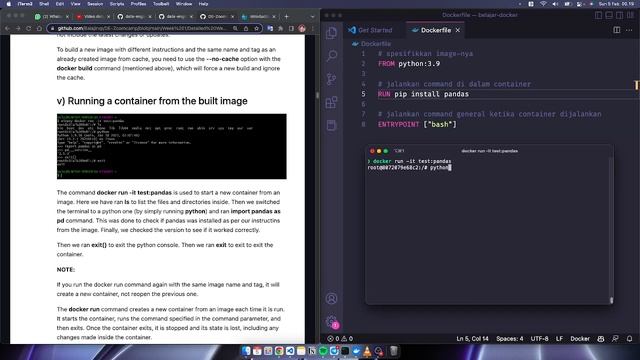Click the iTerm2 terminal python prompt line
This screenshot has width=640, height=360.
409,167
